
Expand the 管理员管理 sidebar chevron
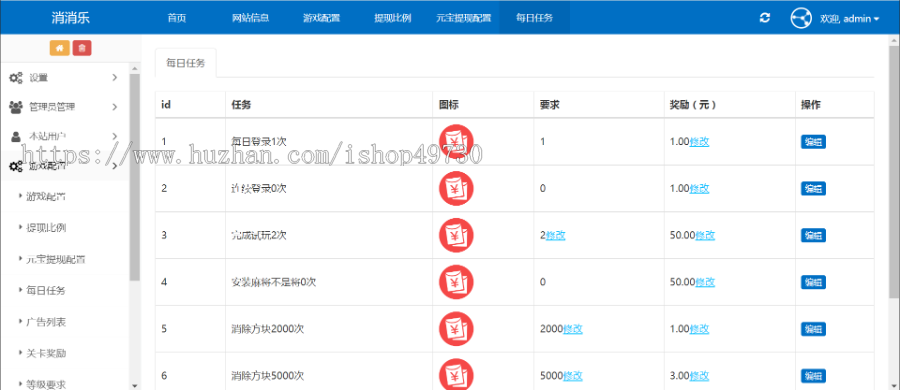click(x=115, y=107)
